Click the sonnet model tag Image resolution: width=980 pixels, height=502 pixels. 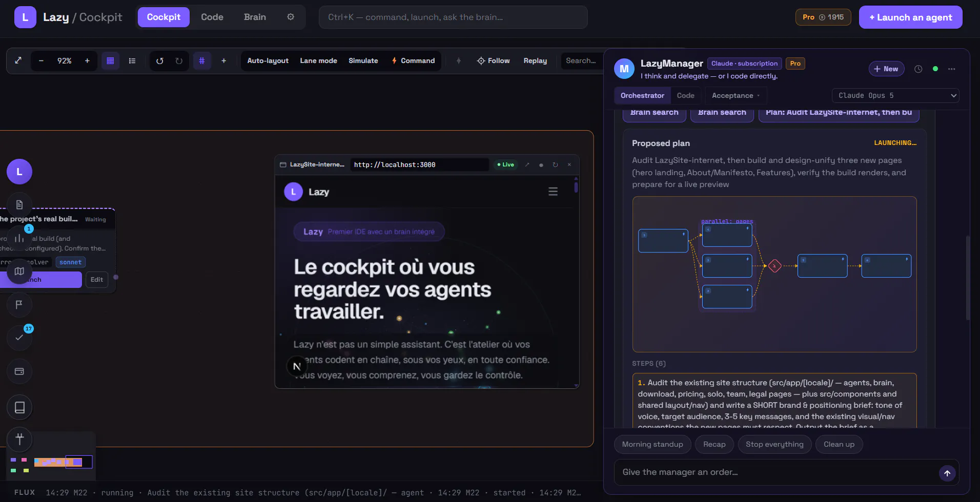(x=70, y=262)
